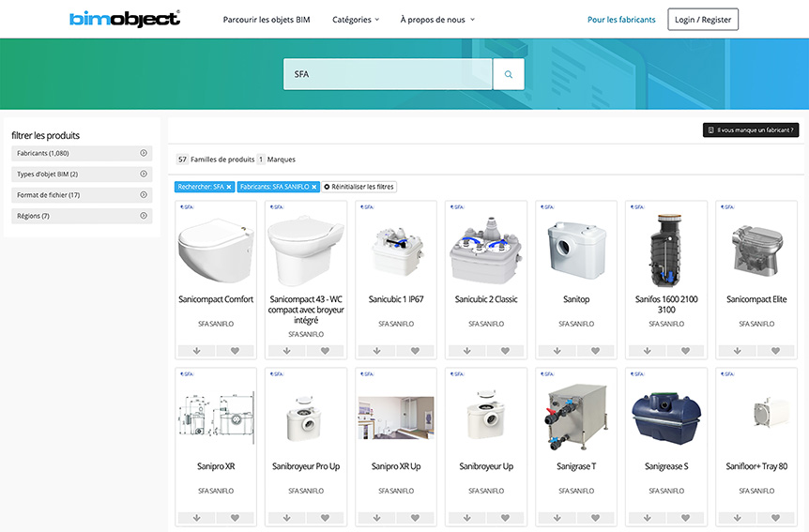
Task: Click the search magnifier button
Action: click(508, 74)
